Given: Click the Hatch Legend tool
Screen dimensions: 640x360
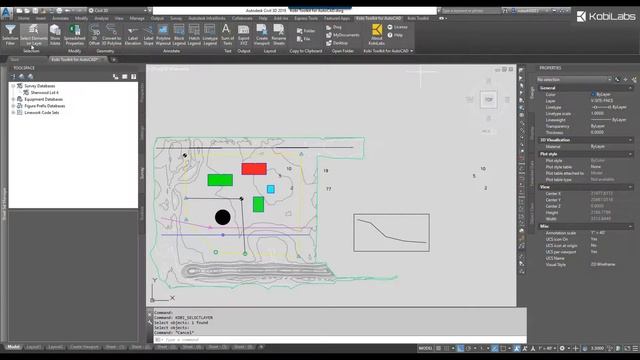Looking at the screenshot, I should pos(194,35).
